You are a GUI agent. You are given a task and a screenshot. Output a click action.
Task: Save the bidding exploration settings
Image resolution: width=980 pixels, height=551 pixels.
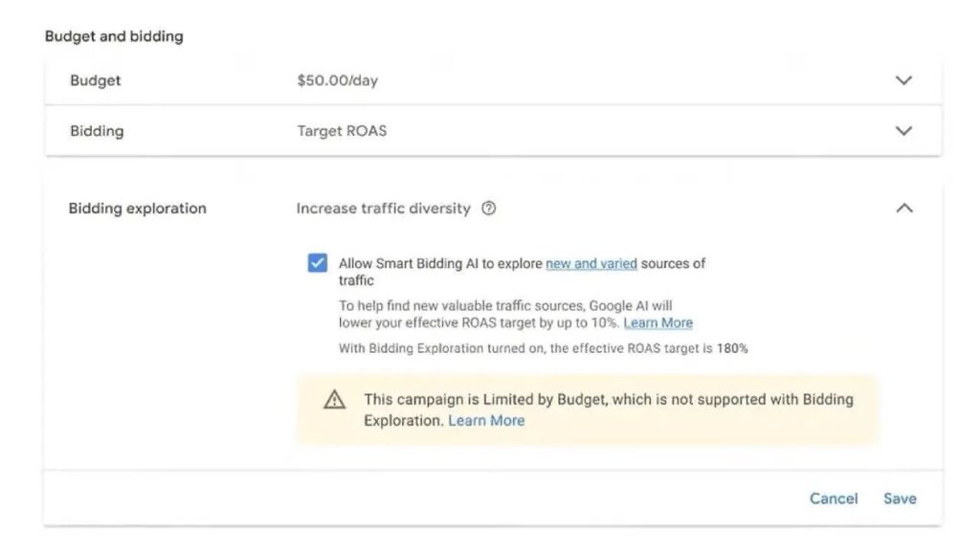coord(900,498)
